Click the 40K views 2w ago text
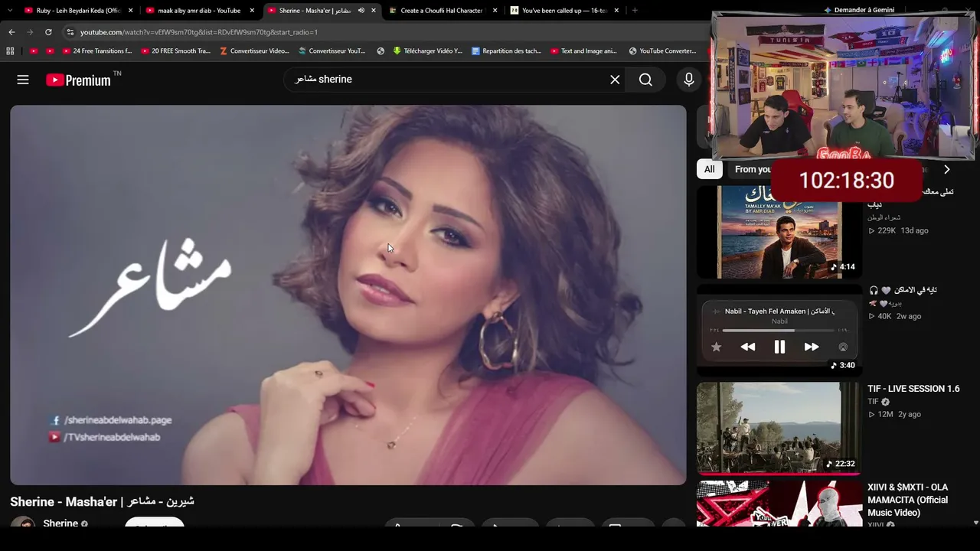Image resolution: width=980 pixels, height=551 pixels. pyautogui.click(x=895, y=316)
